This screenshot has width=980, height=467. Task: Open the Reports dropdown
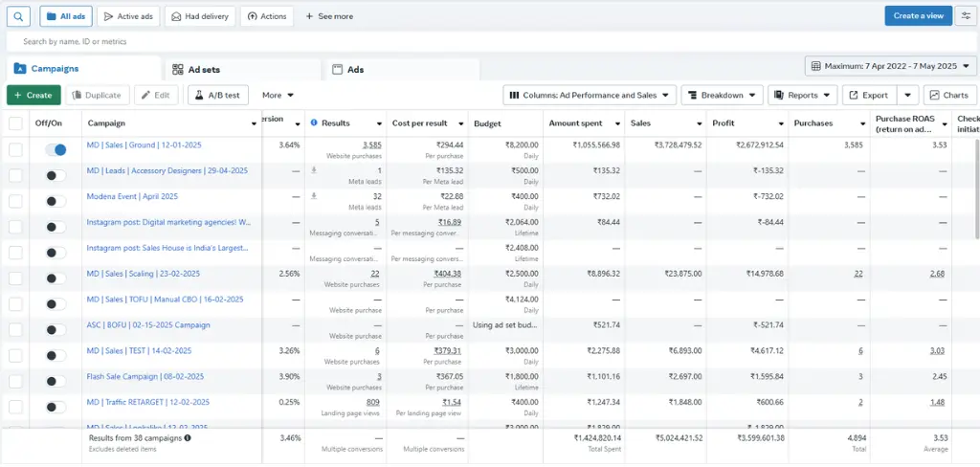pos(803,95)
